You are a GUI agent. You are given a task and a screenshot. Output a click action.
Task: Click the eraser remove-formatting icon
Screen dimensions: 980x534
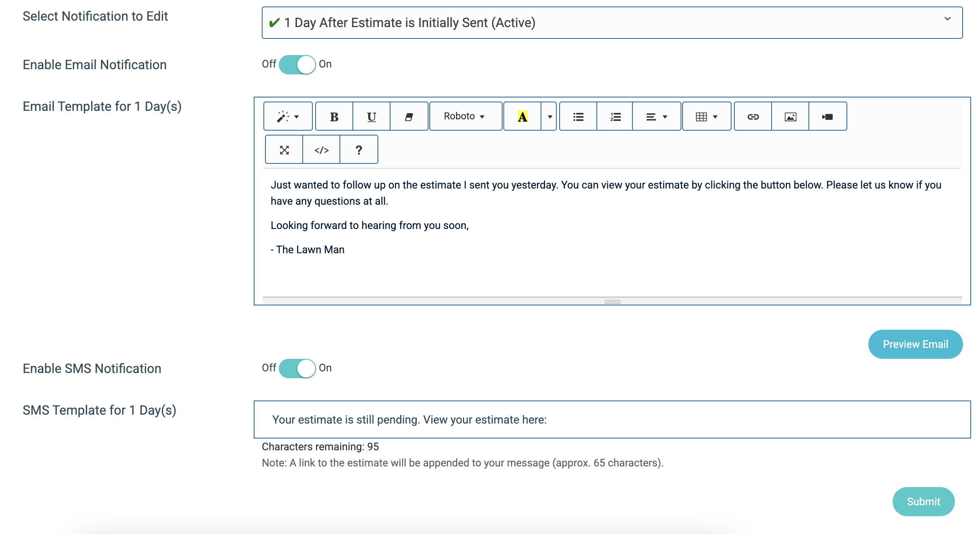pos(409,117)
